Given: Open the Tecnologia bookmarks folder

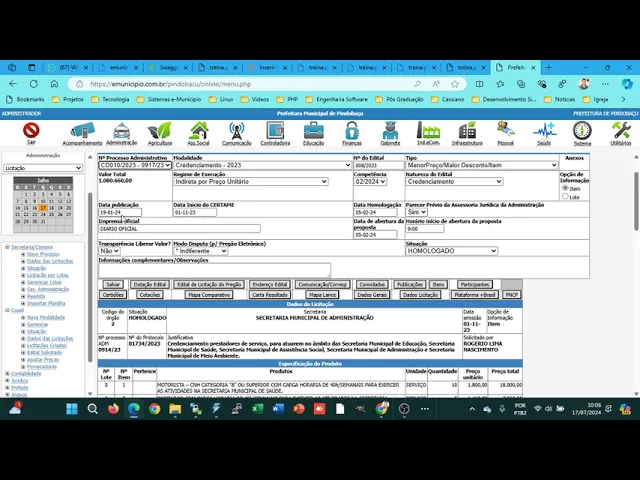Looking at the screenshot, I should [x=110, y=99].
